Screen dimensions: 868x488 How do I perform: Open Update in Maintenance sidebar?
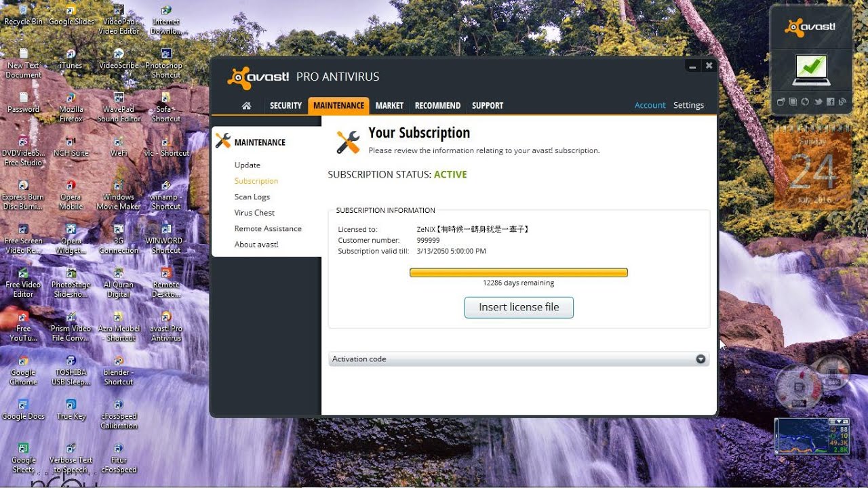point(248,165)
